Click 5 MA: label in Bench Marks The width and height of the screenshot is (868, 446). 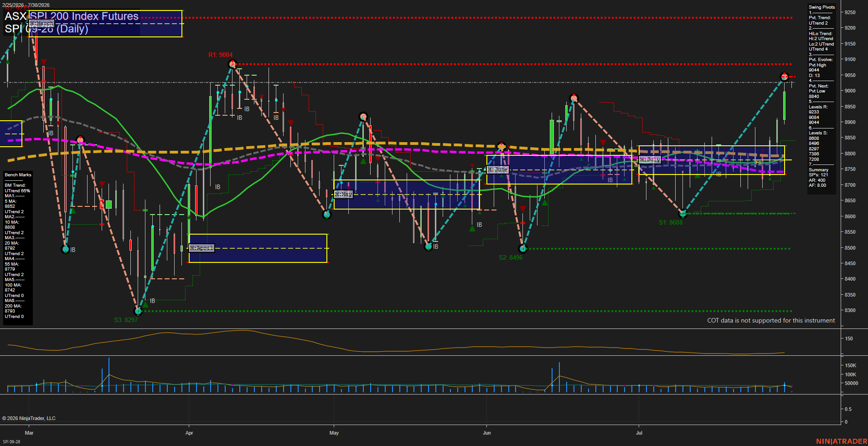10,201
